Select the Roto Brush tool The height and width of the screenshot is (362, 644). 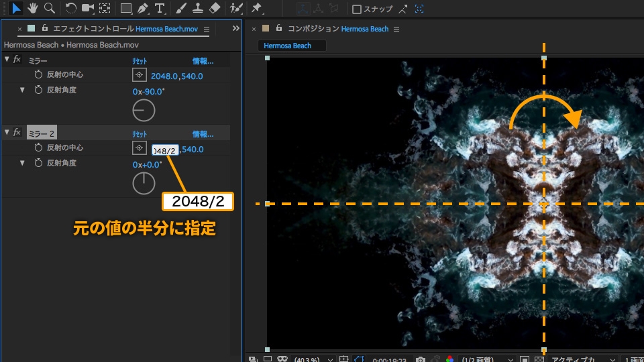(235, 8)
